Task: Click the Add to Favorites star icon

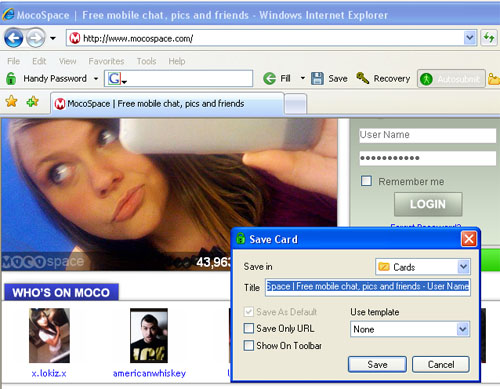Action: (x=33, y=101)
